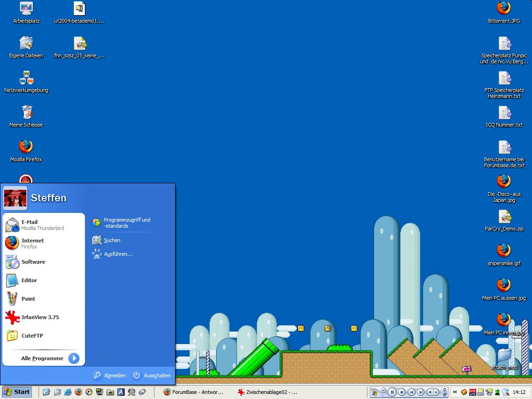Viewport: 532px width, 399px height.
Task: Select the Eigene Dateien desktop icon
Action: pos(26,47)
